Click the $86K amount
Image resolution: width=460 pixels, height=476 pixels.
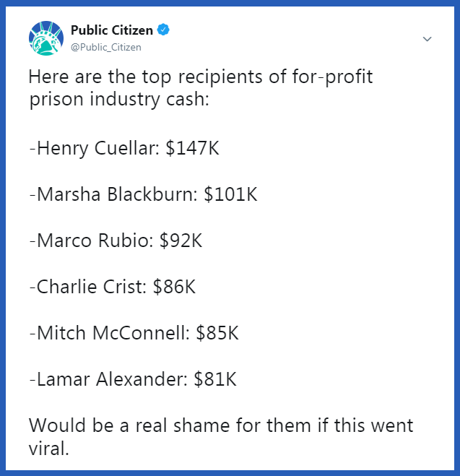tap(174, 286)
